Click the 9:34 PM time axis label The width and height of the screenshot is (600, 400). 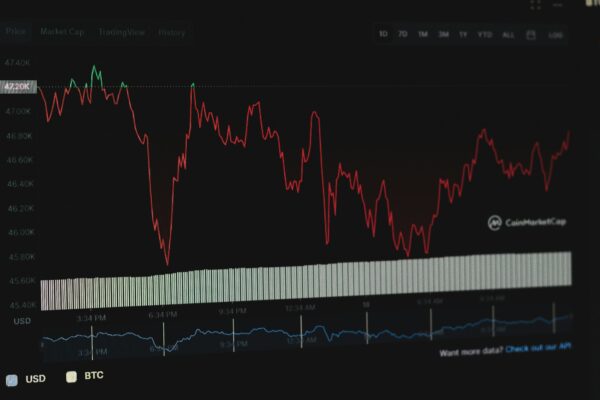pos(233,311)
